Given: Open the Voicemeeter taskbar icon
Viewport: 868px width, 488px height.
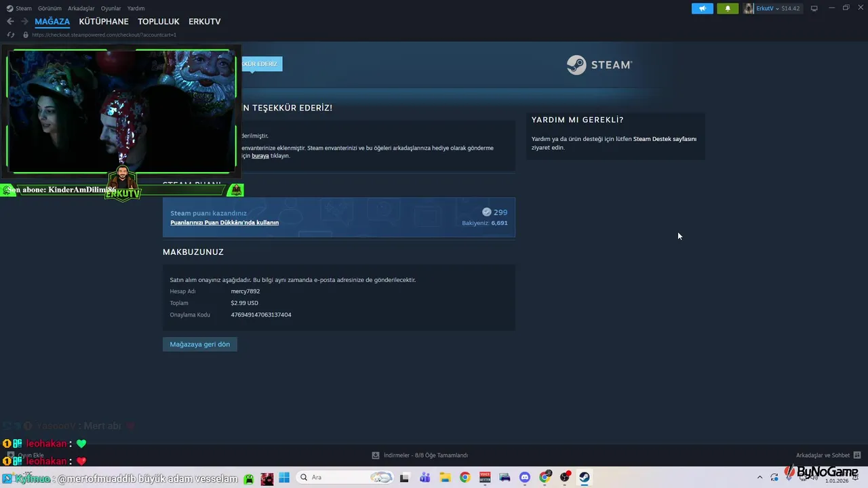Looking at the screenshot, I should point(485,477).
